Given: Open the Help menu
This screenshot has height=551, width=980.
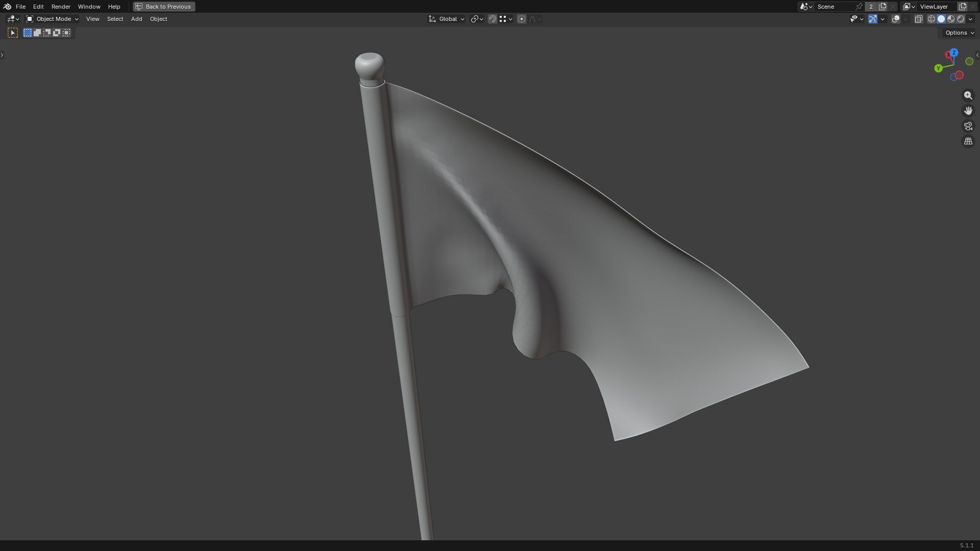Looking at the screenshot, I should click(114, 7).
